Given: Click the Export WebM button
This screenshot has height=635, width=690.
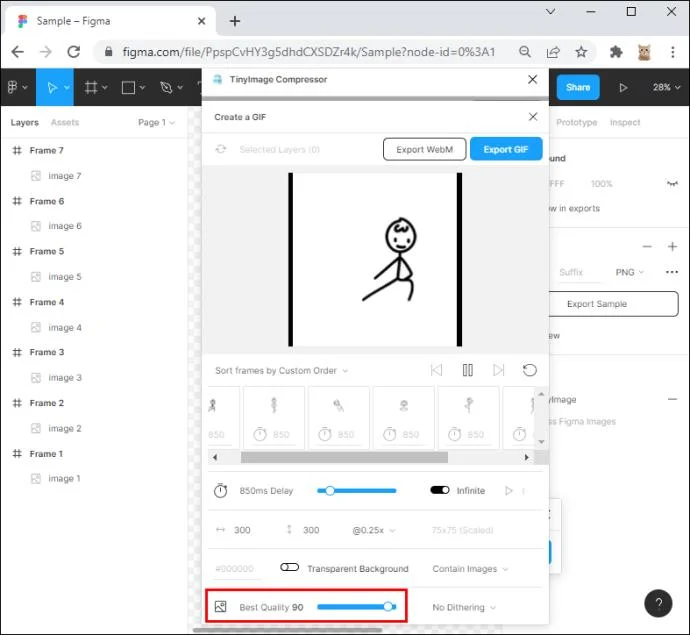Looking at the screenshot, I should pos(424,149).
